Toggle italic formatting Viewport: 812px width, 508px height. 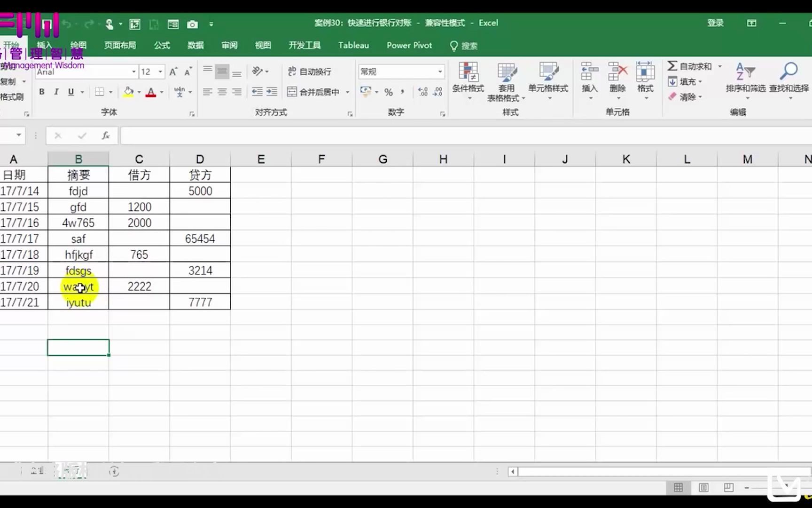[x=56, y=92]
